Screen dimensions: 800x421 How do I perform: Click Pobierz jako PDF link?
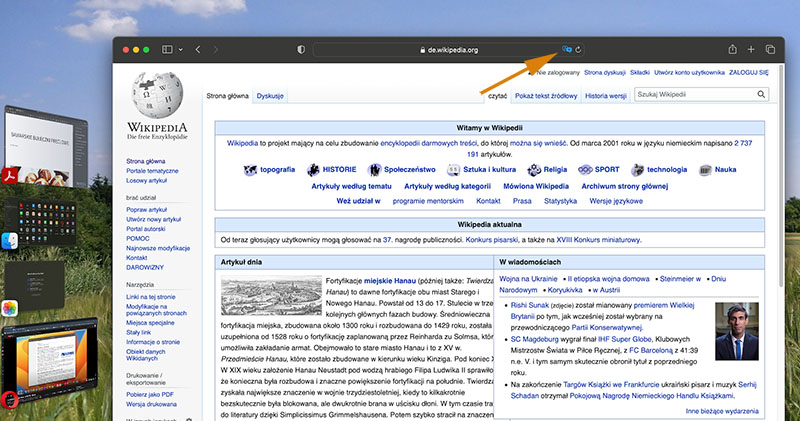click(x=150, y=394)
